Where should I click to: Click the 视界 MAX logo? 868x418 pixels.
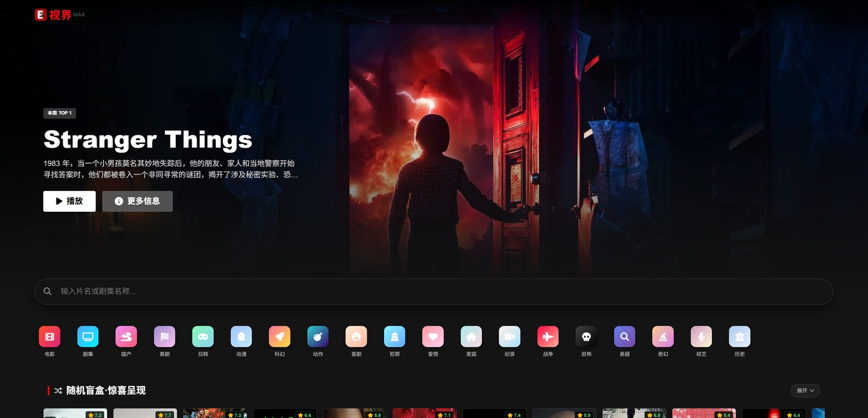pos(60,15)
